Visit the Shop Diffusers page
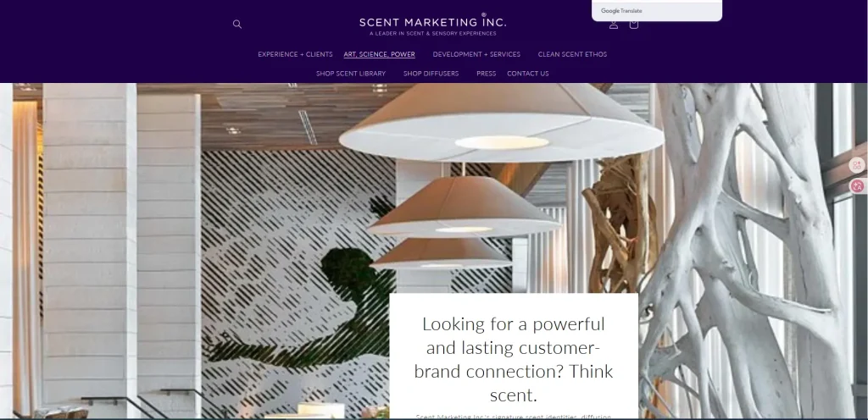The height and width of the screenshot is (420, 868). click(431, 74)
